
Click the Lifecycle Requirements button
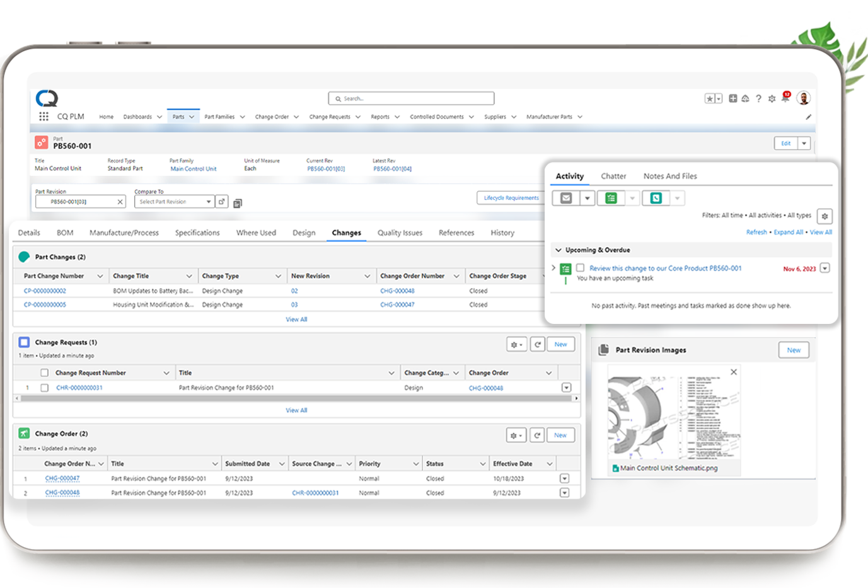(511, 198)
